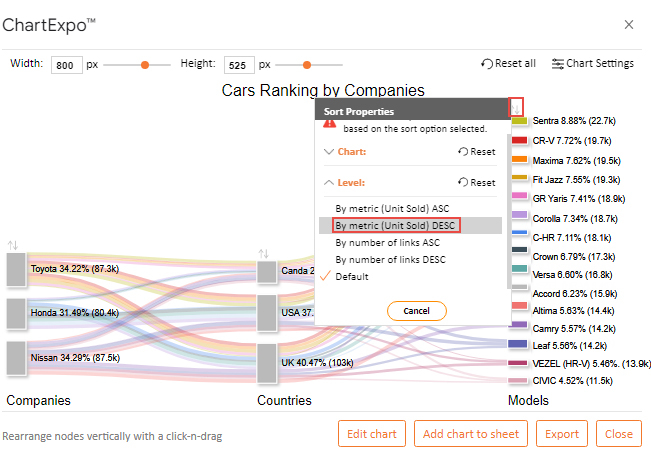Click the Camry purple color node
Screen dimensions: 651x464
pos(517,325)
